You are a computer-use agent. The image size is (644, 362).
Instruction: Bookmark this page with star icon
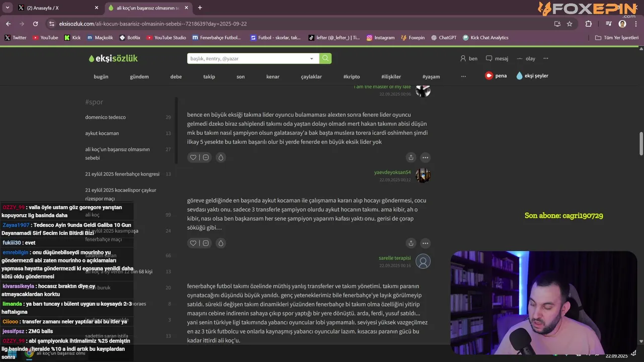click(x=570, y=24)
